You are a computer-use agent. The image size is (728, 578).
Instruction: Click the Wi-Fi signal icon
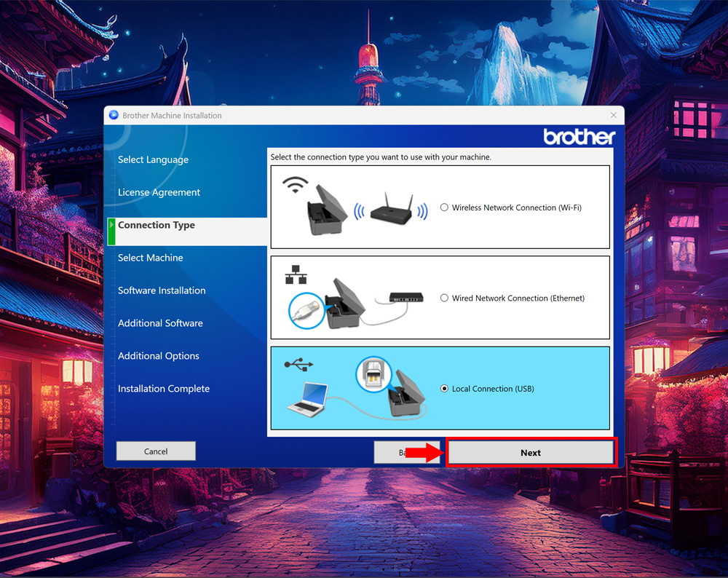coord(296,184)
